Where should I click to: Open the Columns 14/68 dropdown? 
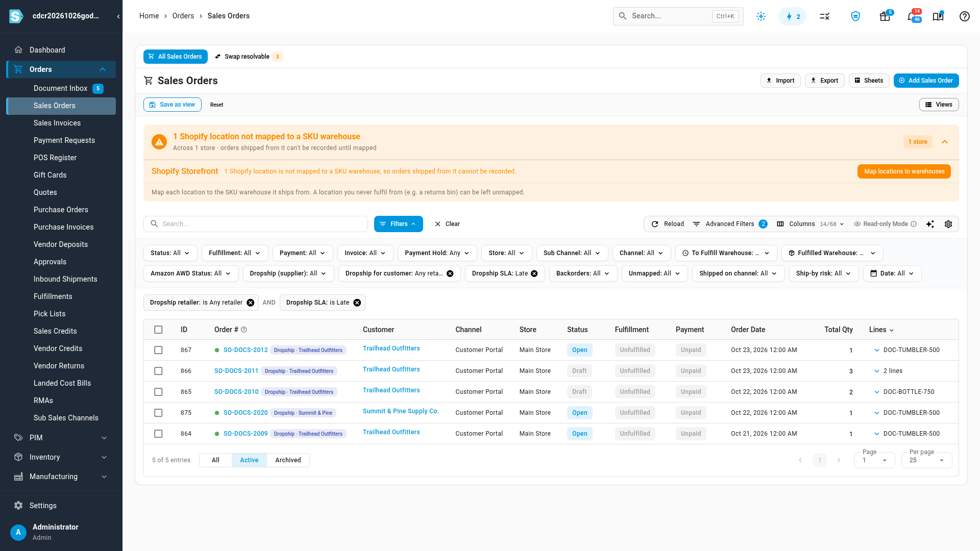(810, 224)
